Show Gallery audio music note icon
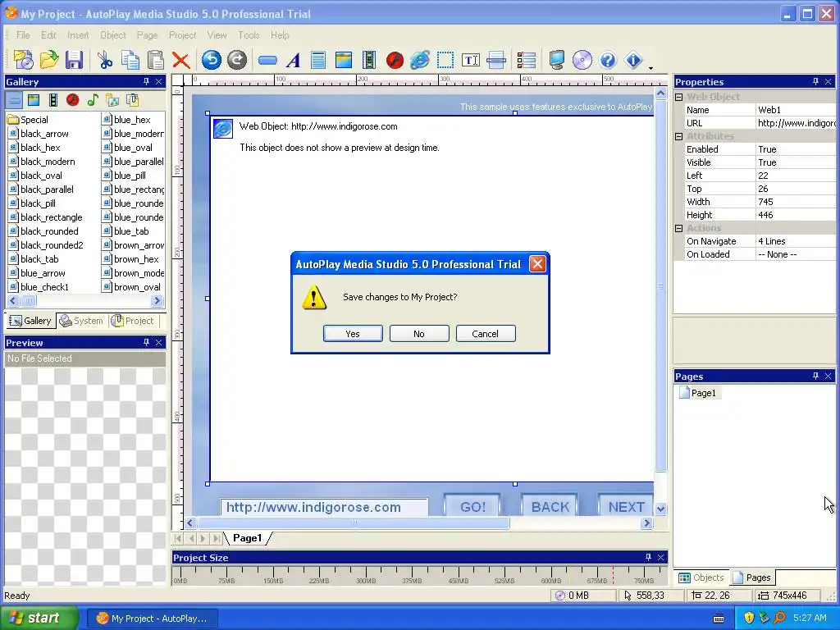This screenshot has width=840, height=630. coord(93,99)
